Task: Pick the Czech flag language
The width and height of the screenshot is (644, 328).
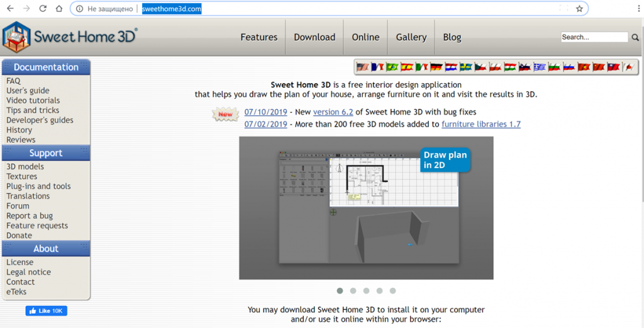Action: 481,67
